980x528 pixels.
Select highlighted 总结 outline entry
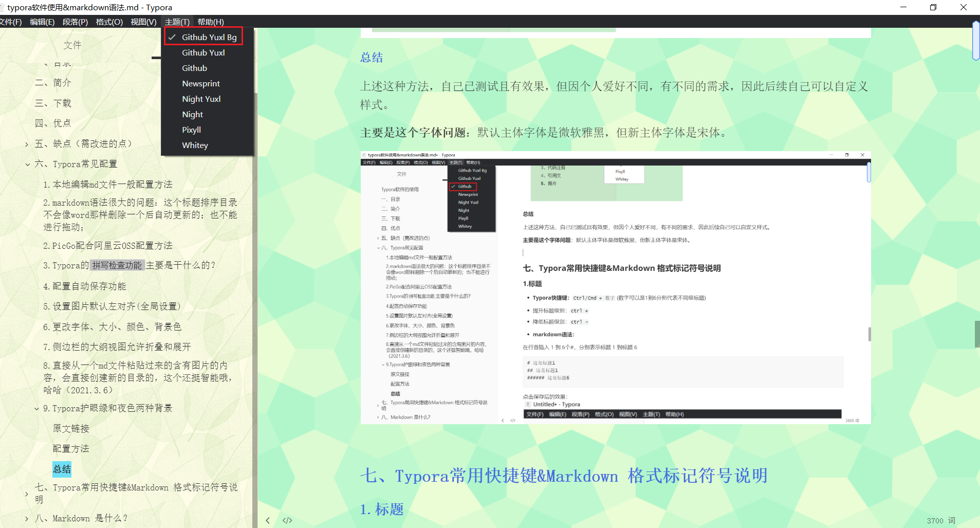click(x=62, y=469)
